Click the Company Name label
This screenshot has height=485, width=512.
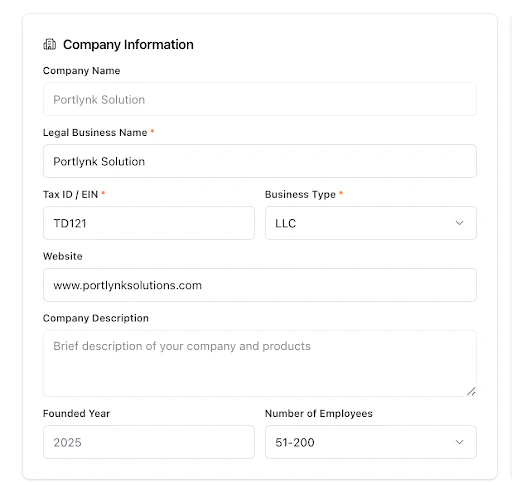point(81,71)
